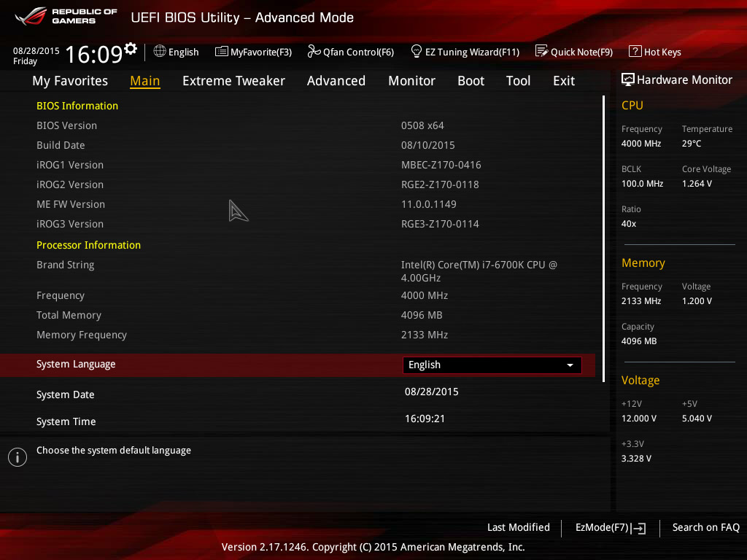
Task: Click the Hardware Monitor screen icon
Action: (x=628, y=79)
